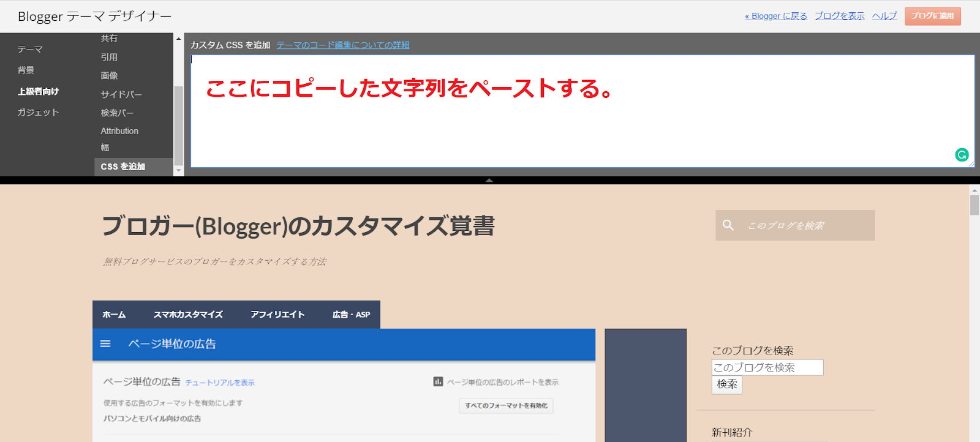
Task: Collapse the designer panel with the center arrow
Action: [x=489, y=180]
